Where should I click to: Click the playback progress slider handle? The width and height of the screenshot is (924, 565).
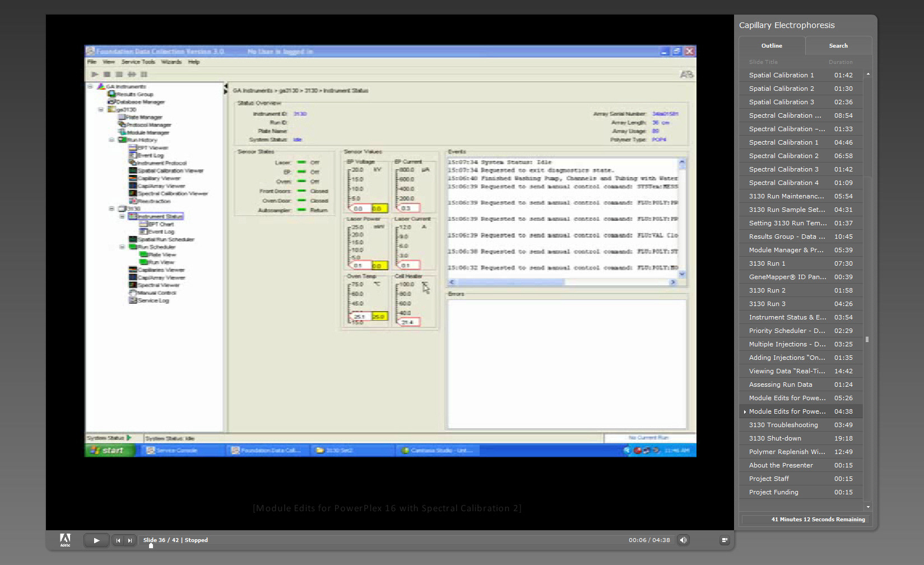point(151,545)
